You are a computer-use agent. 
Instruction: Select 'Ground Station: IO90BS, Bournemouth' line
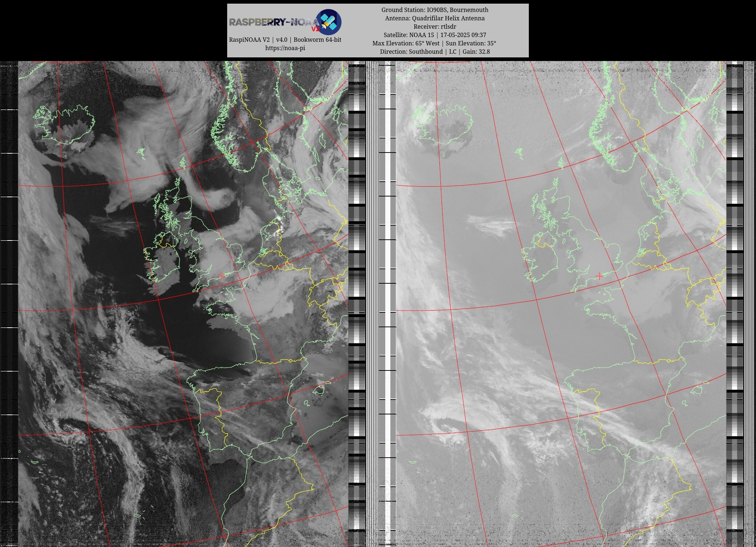[435, 10]
